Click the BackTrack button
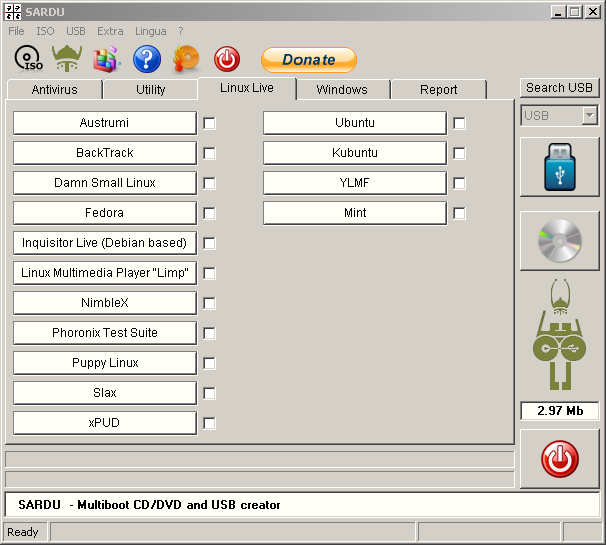Screen dimensions: 606x545 [x=105, y=153]
